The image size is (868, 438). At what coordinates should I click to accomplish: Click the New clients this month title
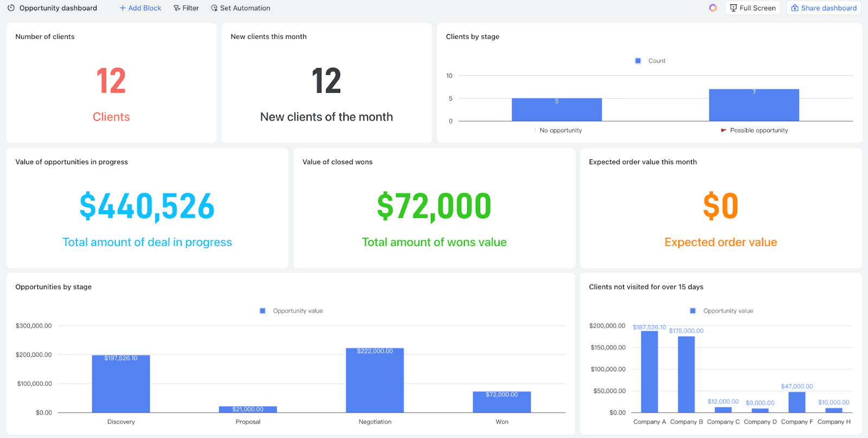pos(269,36)
